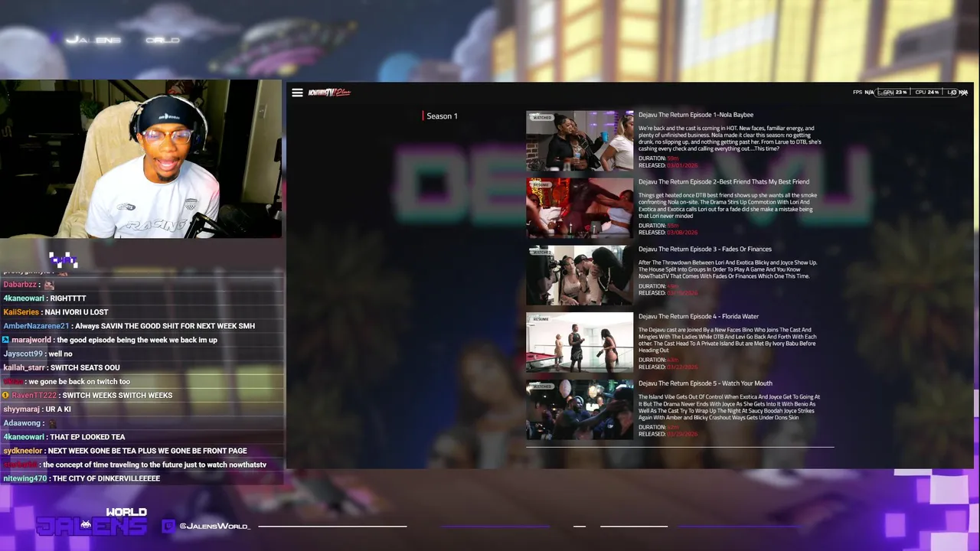Click Episode 4 description starting 'The Dejavu cast'
This screenshot has height=551, width=980.
[x=728, y=340]
